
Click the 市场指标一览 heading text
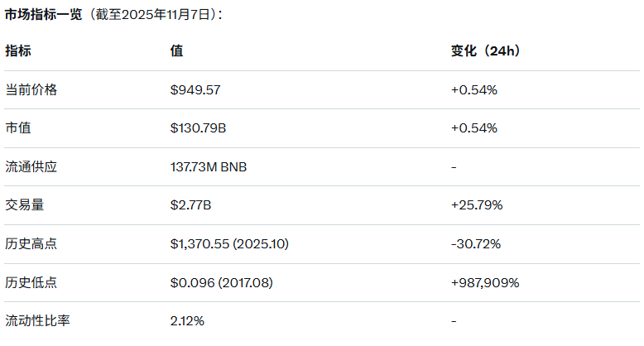[44, 15]
